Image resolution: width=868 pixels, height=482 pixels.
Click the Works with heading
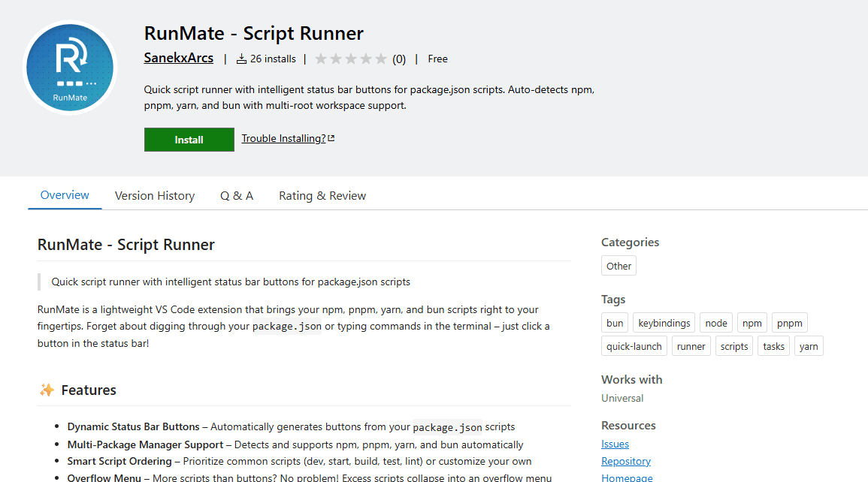pyautogui.click(x=631, y=380)
